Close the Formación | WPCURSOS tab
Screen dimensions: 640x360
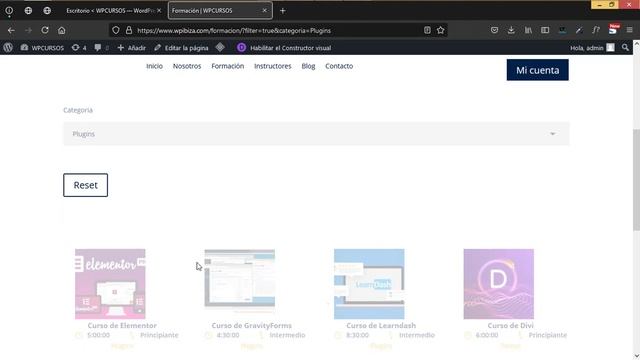[264, 11]
